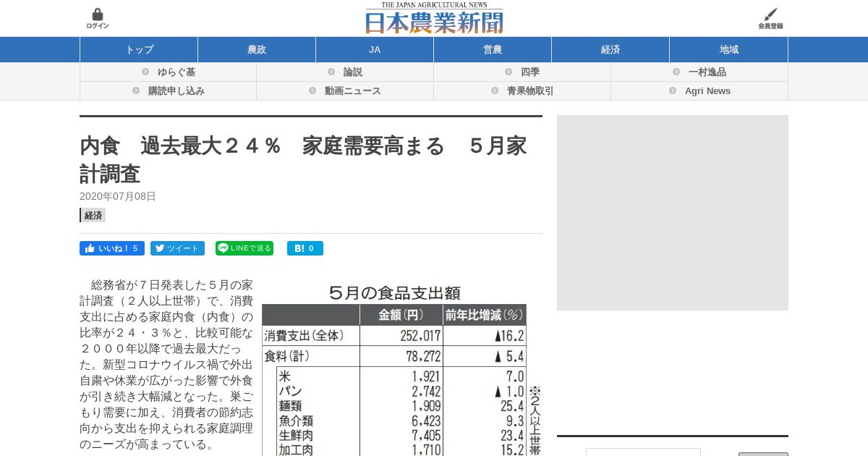
Task: Click the ５月の食品支出額 table image
Action: 401,369
